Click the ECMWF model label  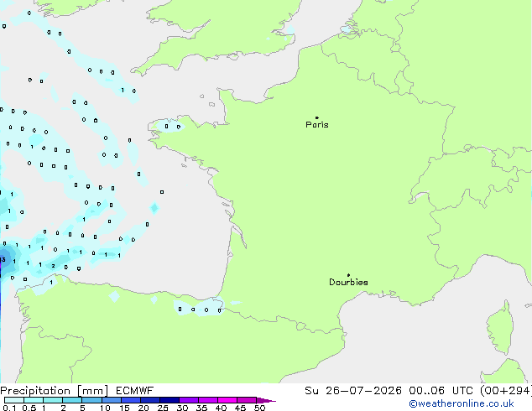(135, 391)
